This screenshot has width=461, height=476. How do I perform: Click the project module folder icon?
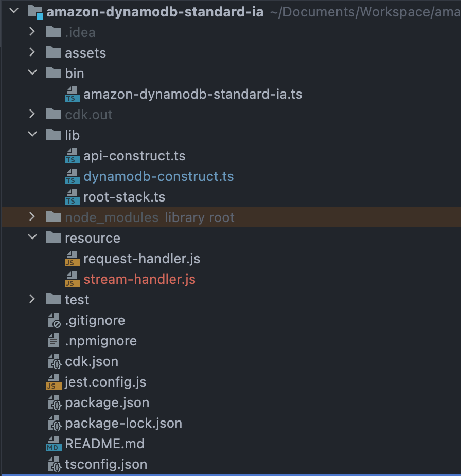point(36,12)
